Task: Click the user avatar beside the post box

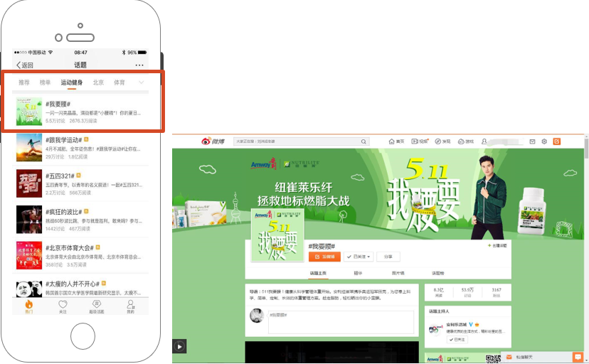Action: [257, 316]
